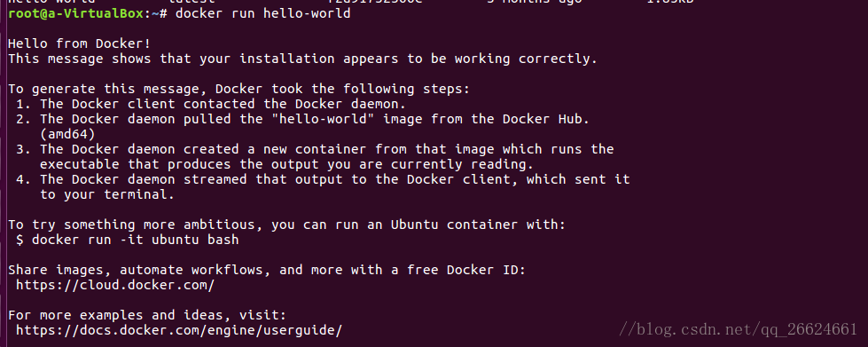The width and height of the screenshot is (868, 347).
Task: Click step 3 'created a new container' line
Action: (x=315, y=149)
